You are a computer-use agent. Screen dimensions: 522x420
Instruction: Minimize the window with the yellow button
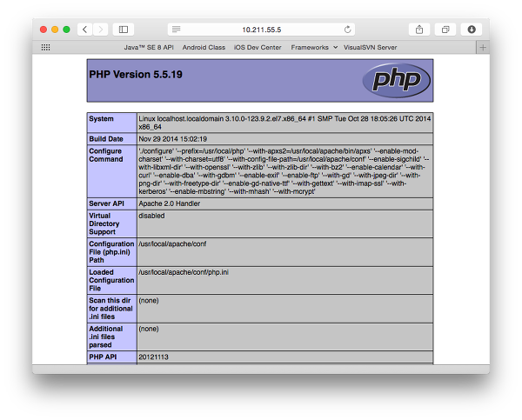55,30
